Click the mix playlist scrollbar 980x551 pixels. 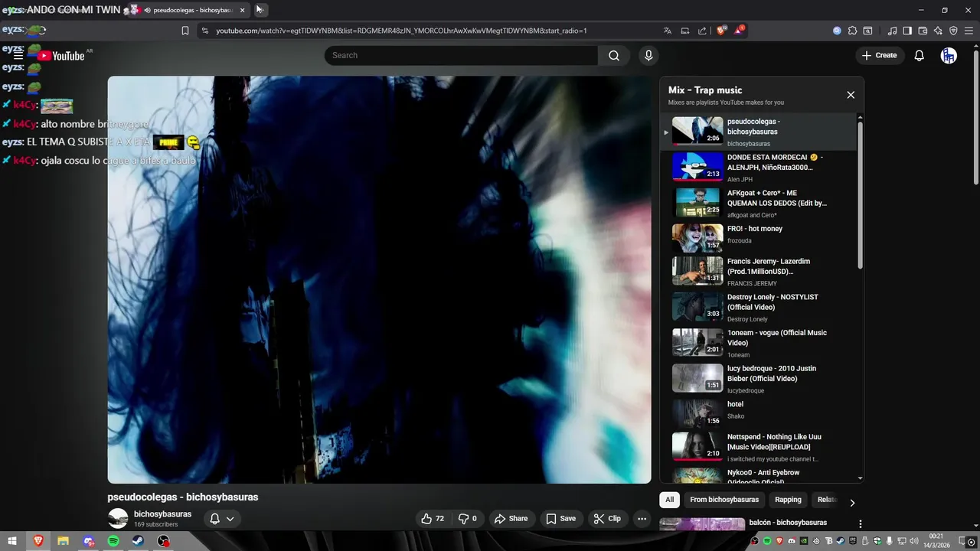tap(860, 195)
